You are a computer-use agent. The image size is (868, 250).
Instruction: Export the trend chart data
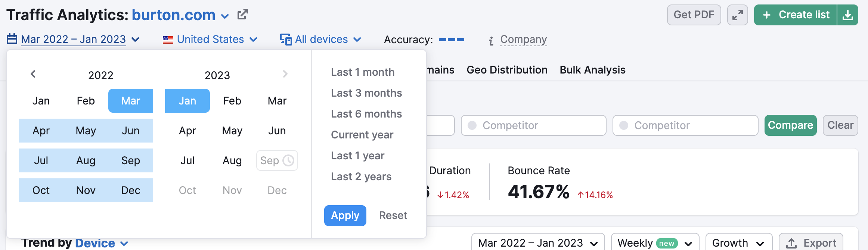click(x=811, y=243)
